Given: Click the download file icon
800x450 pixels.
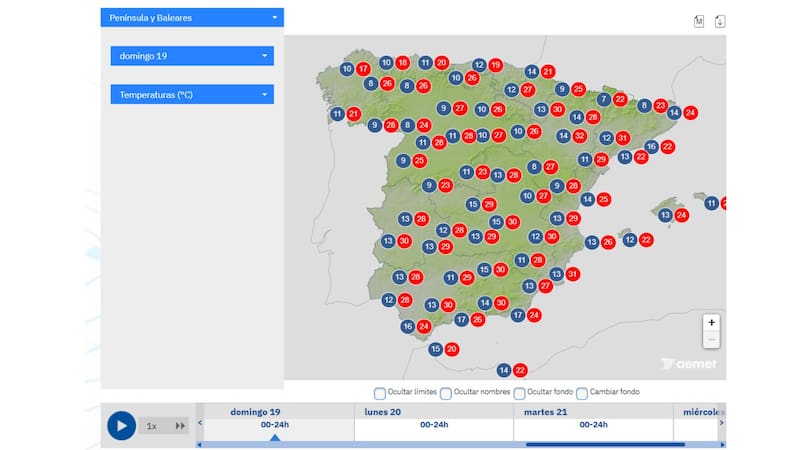Looking at the screenshot, I should click(718, 21).
